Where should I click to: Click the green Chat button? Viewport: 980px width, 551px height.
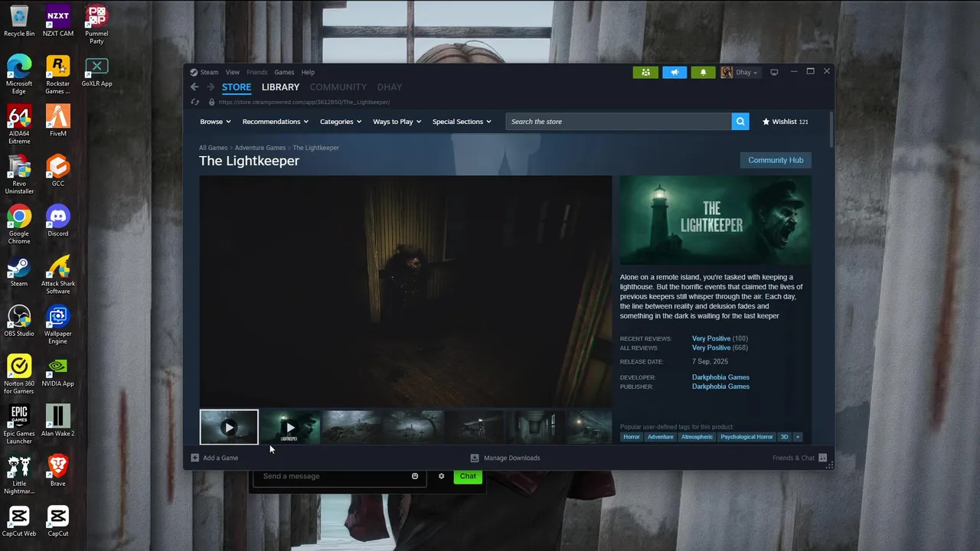pos(468,476)
